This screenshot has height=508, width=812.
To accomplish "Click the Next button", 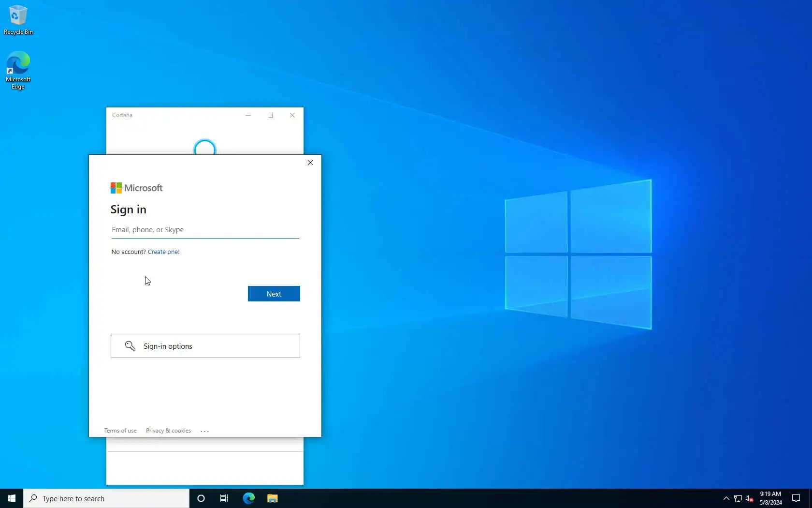I will (x=274, y=294).
